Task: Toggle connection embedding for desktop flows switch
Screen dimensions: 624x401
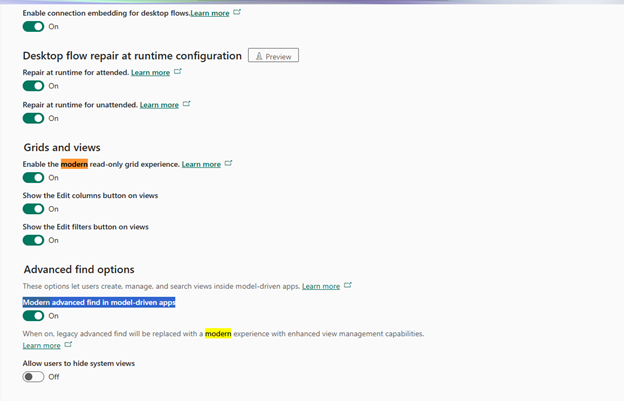Action: pos(33,27)
